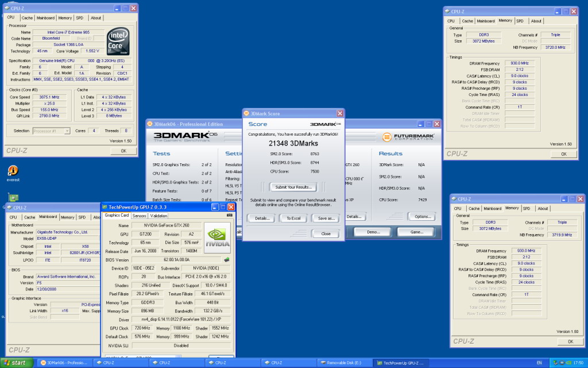The image size is (588, 368).
Task: Click the Core Speed value 3875.1 MHz
Action: (x=49, y=97)
